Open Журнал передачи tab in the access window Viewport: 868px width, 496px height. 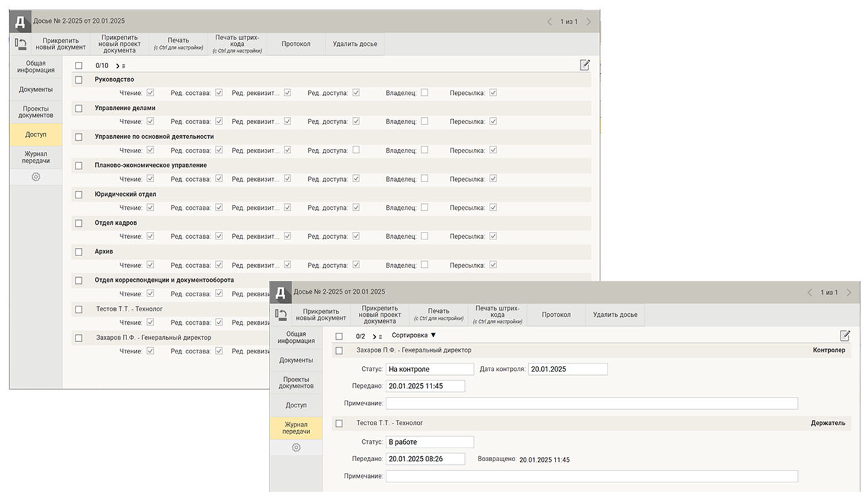(36, 157)
